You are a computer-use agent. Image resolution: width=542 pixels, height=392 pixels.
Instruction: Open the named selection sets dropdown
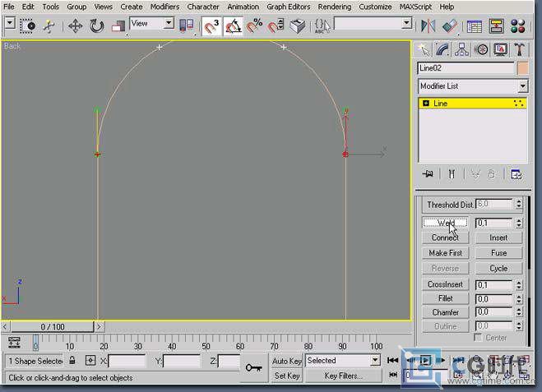[x=373, y=24]
